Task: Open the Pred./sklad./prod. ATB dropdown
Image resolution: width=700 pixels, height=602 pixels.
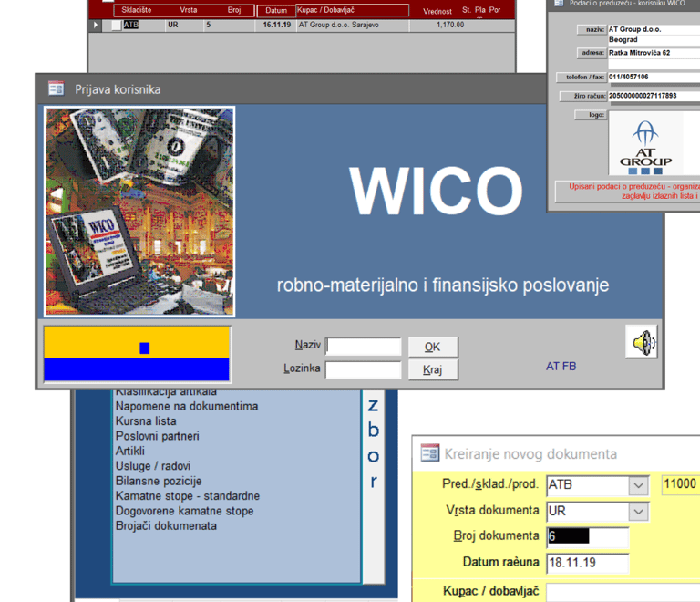Action: pos(638,485)
